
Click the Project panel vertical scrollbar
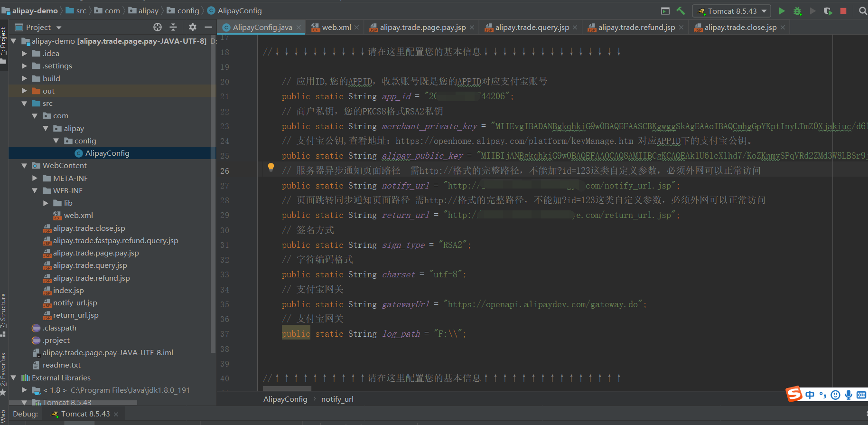click(x=213, y=195)
